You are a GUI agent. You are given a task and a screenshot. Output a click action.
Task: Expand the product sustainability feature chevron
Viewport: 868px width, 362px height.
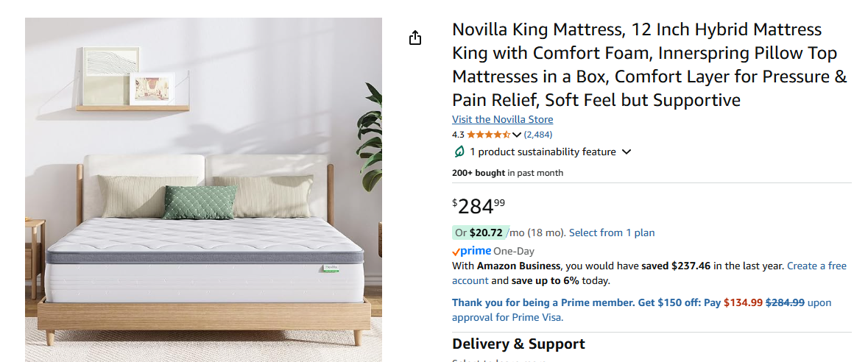point(627,152)
